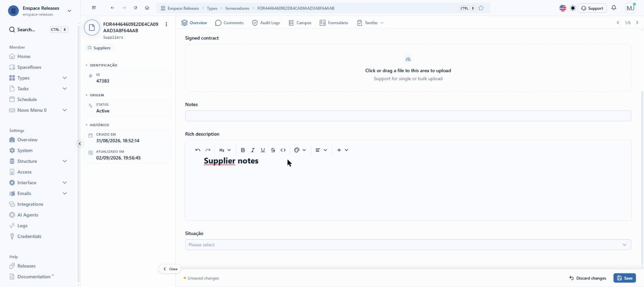Viewport: 644px width, 287px height.
Task: Change language via flag icon
Action: pos(563,8)
